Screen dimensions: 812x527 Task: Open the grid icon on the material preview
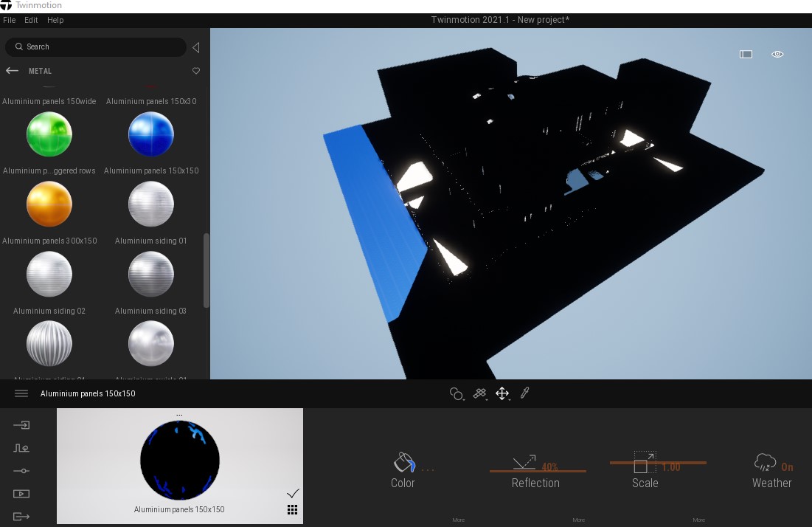(292, 510)
